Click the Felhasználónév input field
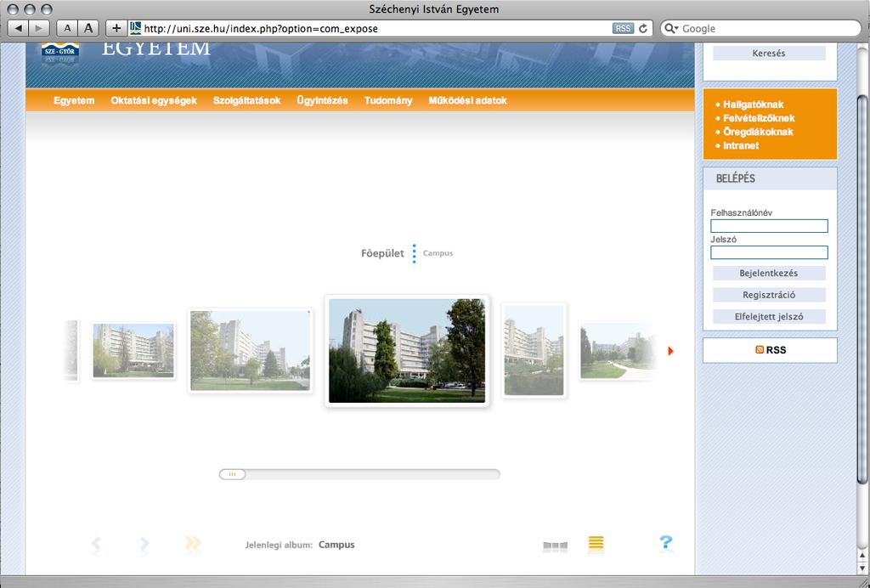Screen dimensions: 870x588 click(x=769, y=226)
